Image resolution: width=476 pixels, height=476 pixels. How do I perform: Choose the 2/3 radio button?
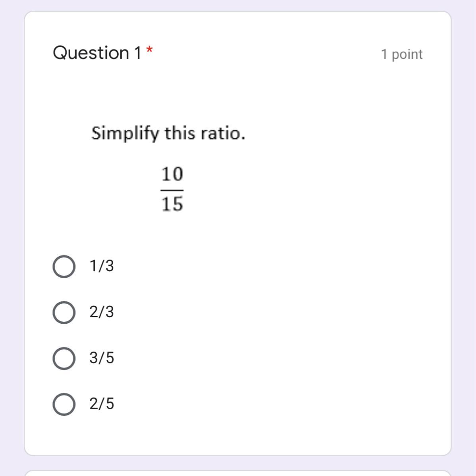(x=64, y=313)
